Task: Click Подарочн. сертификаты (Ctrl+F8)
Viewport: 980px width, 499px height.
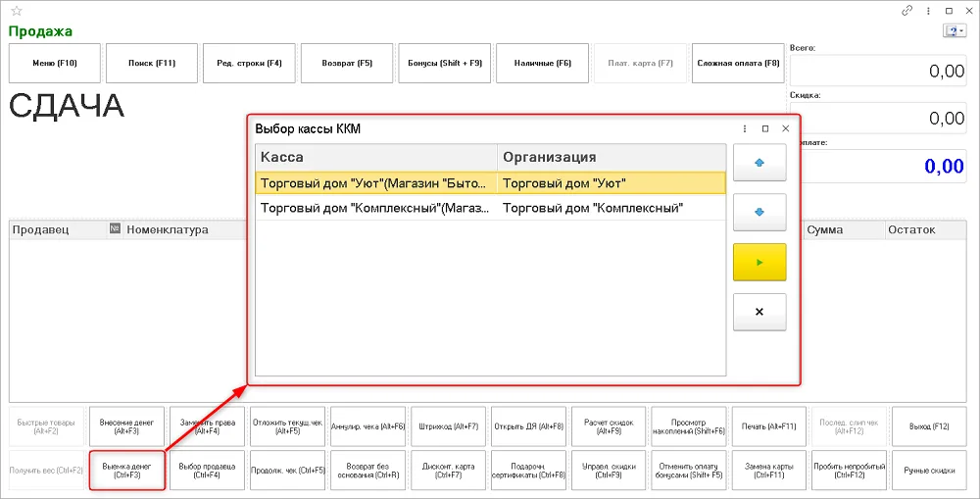Action: 529,471
